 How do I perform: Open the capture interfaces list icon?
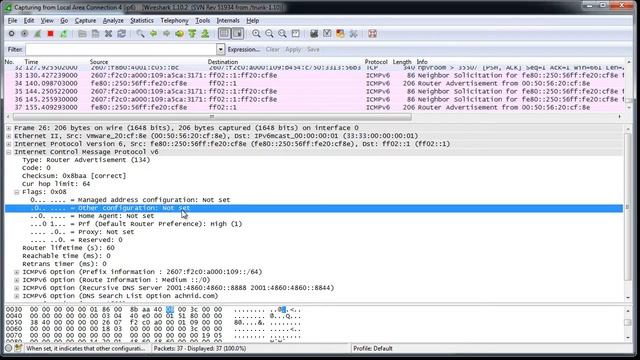[11, 34]
